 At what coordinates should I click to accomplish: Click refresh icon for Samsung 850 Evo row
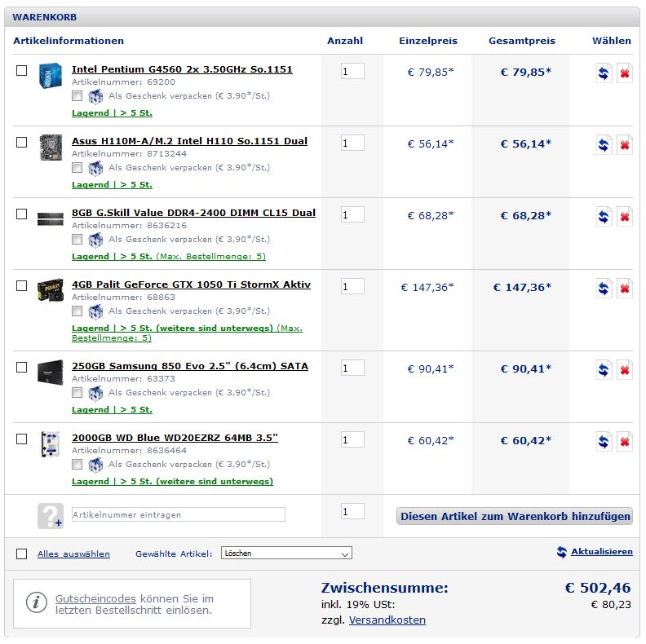tap(604, 370)
